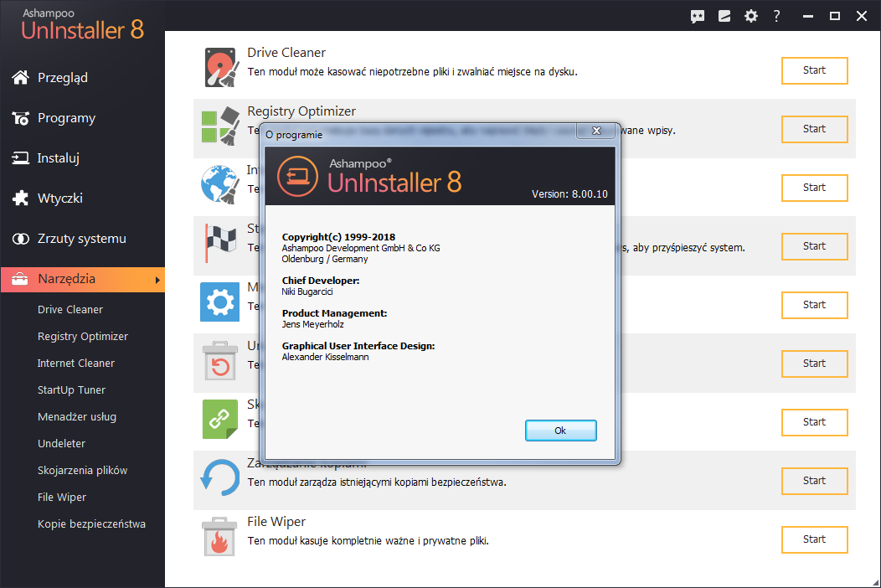Viewport: 881px width, 588px height.
Task: Select the Narzędzia sidebar item
Action: tap(82, 280)
